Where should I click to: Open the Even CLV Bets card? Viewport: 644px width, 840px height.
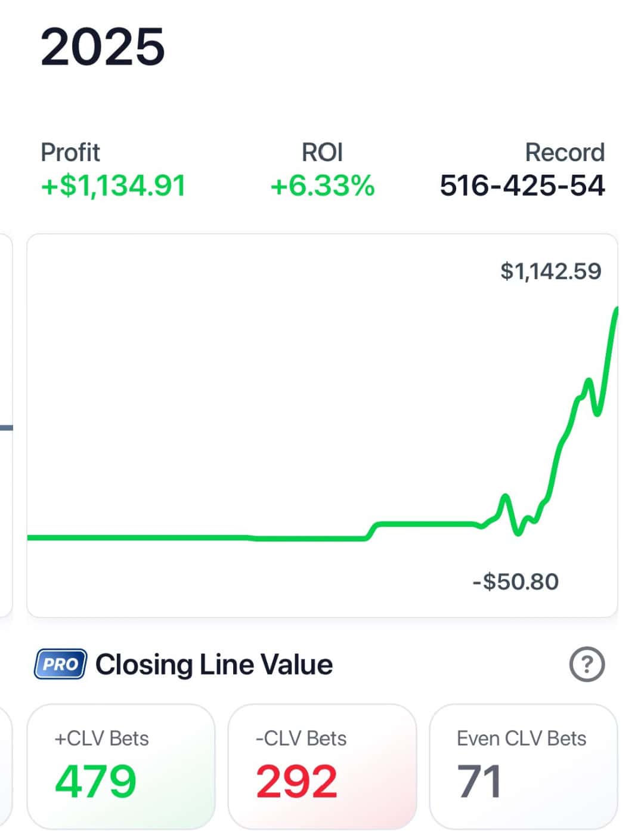coord(524,767)
